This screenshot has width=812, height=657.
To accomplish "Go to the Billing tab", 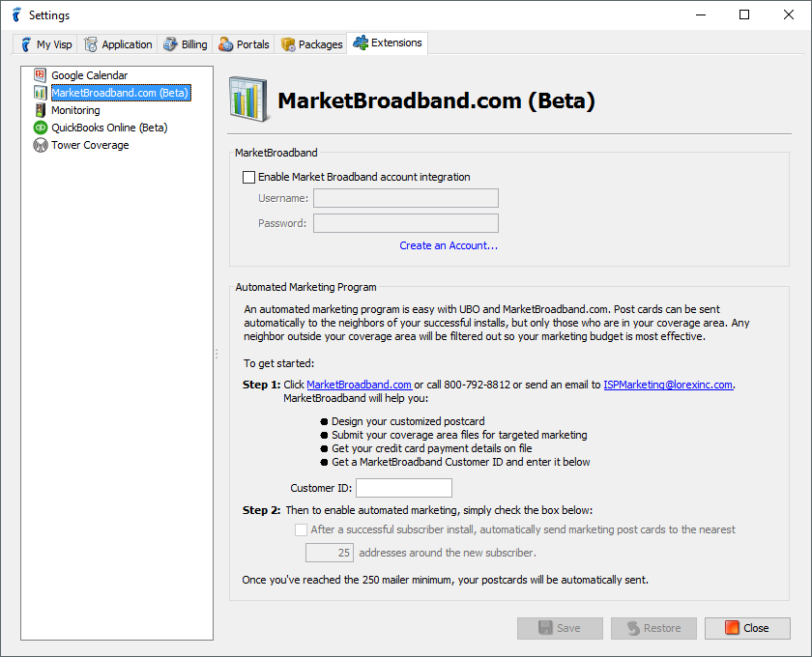I will tap(186, 44).
